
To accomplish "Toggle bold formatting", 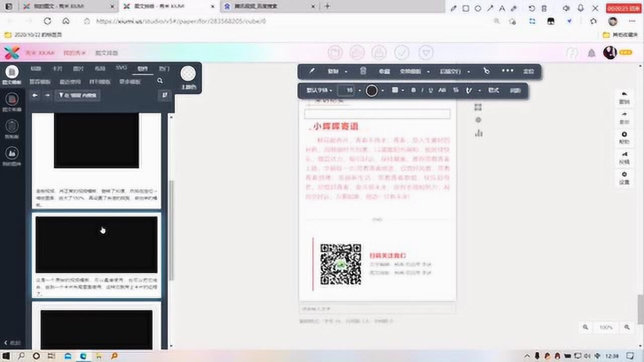I will (414, 90).
